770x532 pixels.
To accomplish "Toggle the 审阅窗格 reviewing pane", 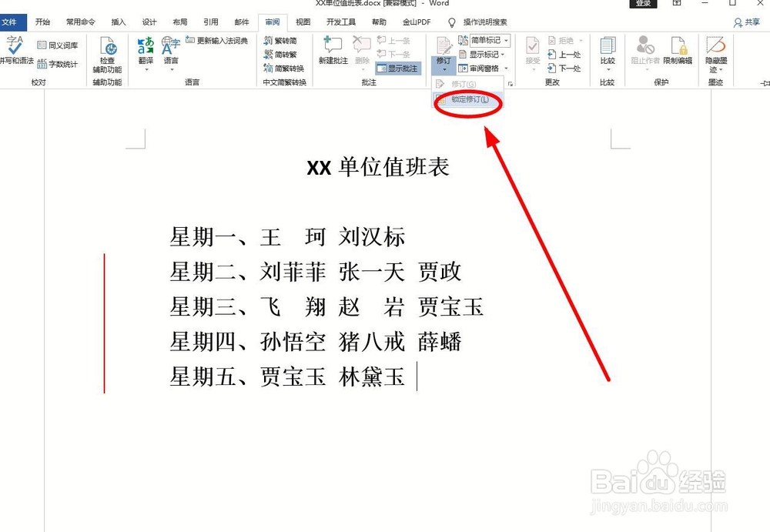I will [479, 69].
